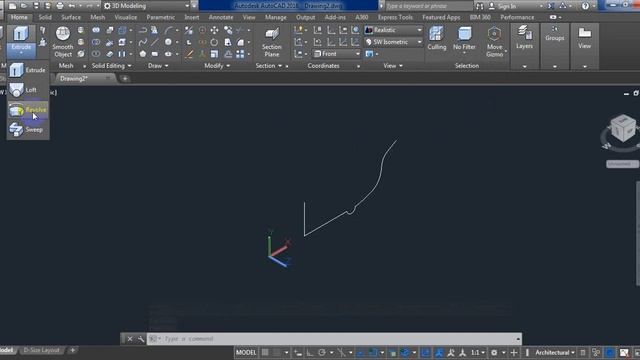This screenshot has height=360, width=640.
Task: Expand the Section panel
Action: pyautogui.click(x=269, y=66)
